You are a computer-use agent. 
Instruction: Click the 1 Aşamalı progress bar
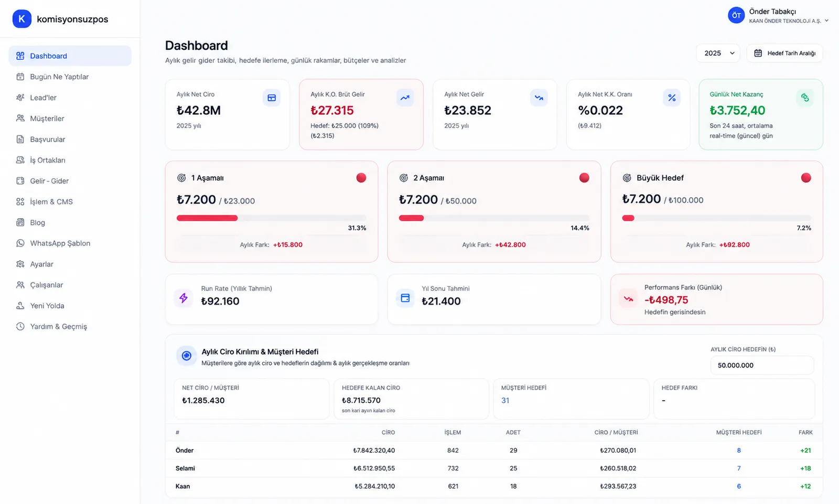(271, 218)
